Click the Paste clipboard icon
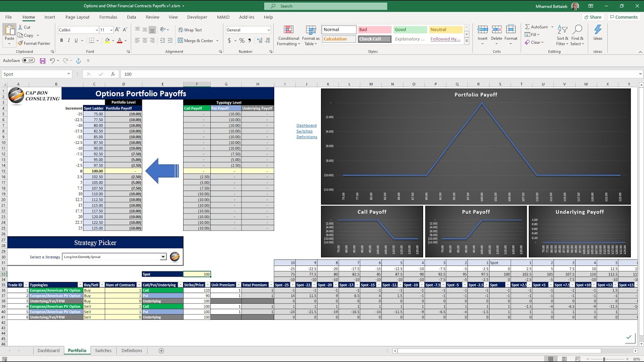Image resolution: width=644 pixels, height=362 pixels. coord(10,30)
